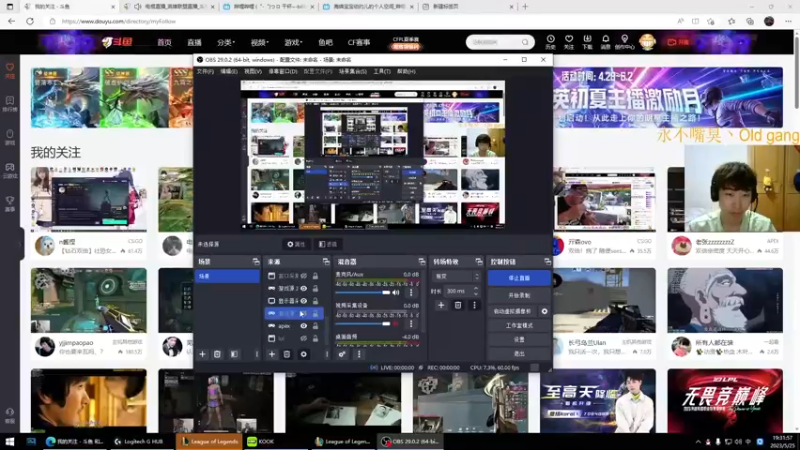Open OBS 停靠窗口(D) menu

click(x=283, y=71)
